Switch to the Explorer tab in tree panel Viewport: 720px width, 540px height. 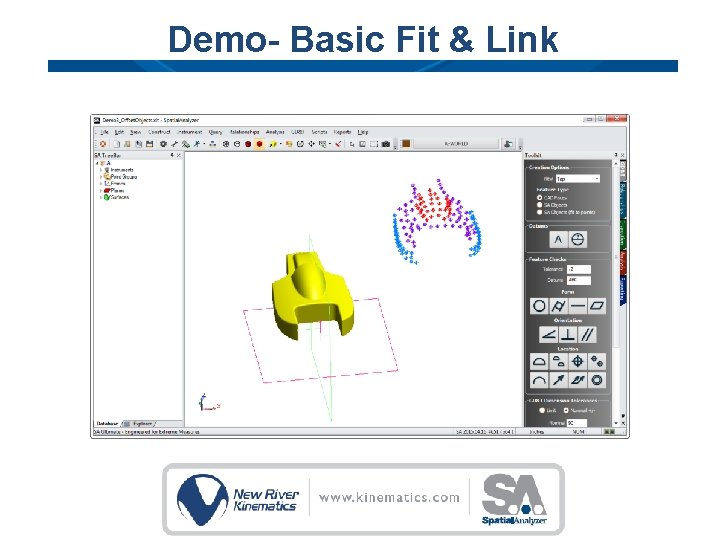click(x=142, y=423)
